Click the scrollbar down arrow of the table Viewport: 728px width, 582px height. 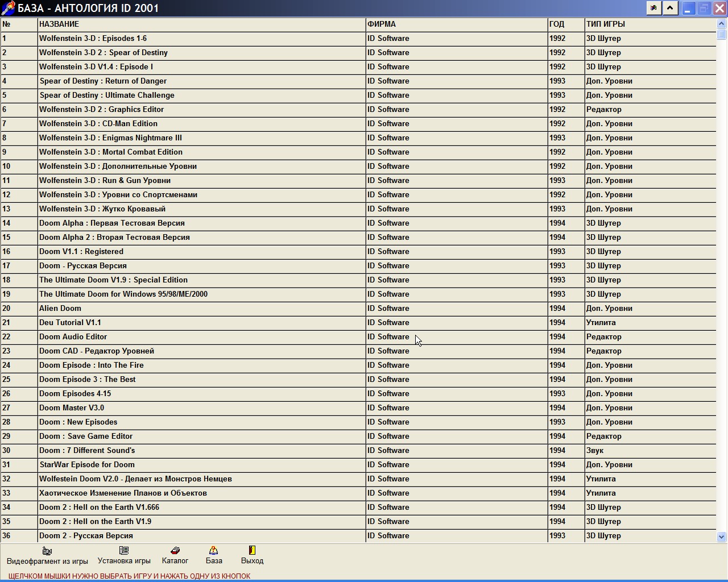coord(722,537)
